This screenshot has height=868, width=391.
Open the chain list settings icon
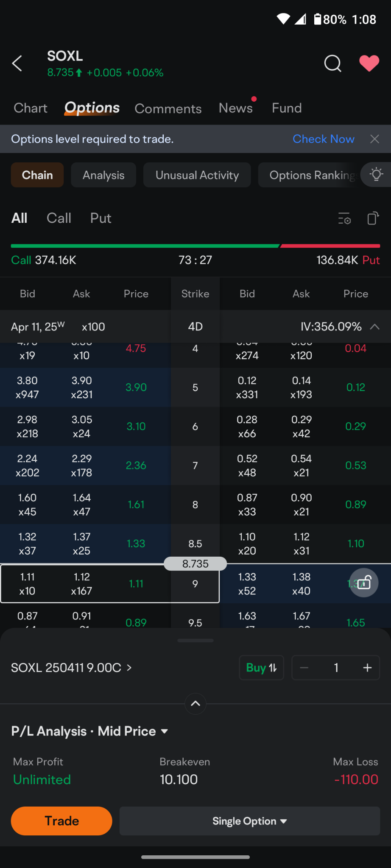344,219
